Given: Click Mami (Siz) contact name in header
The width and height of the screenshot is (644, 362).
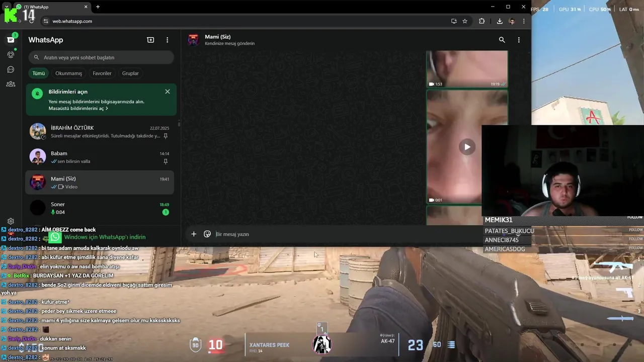Looking at the screenshot, I should pyautogui.click(x=218, y=37).
